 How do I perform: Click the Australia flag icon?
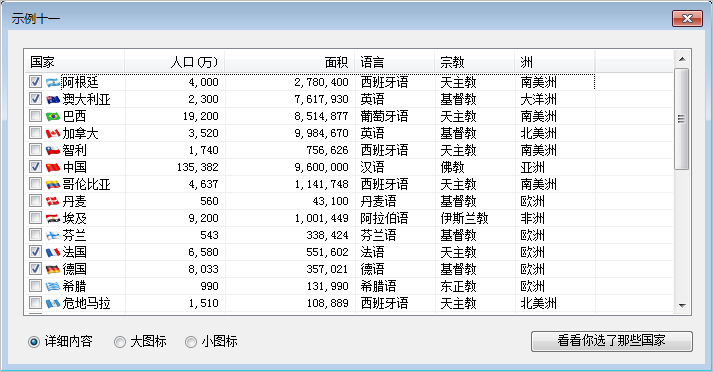tap(53, 99)
